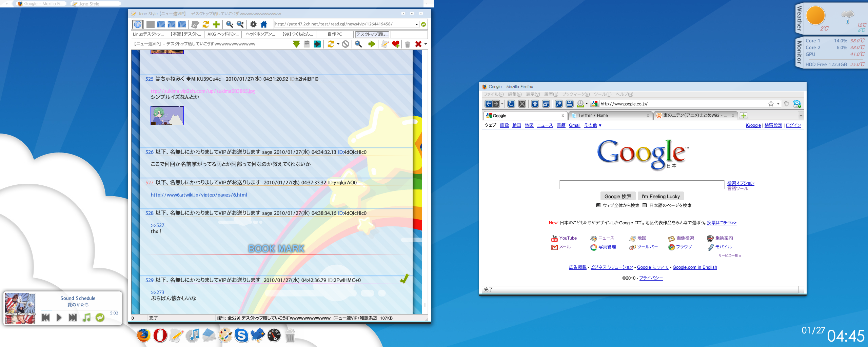Click the trash can icon in thread toolbar
868x347 pixels.
pyautogui.click(x=408, y=44)
